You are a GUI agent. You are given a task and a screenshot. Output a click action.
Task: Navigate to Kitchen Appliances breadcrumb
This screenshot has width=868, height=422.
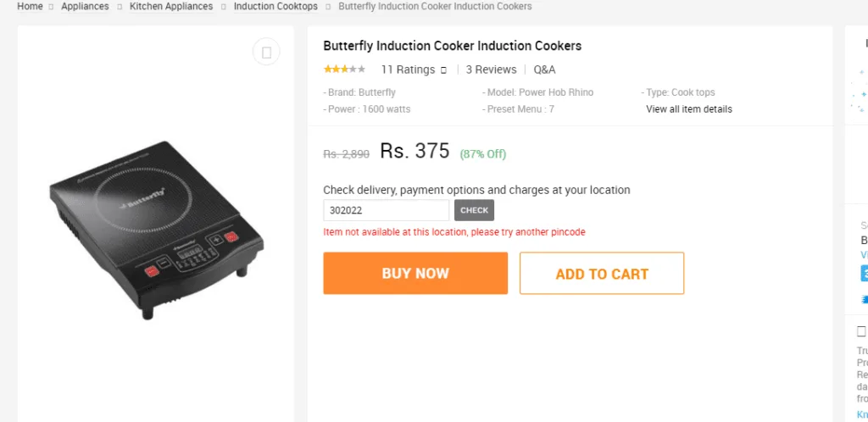point(171,6)
